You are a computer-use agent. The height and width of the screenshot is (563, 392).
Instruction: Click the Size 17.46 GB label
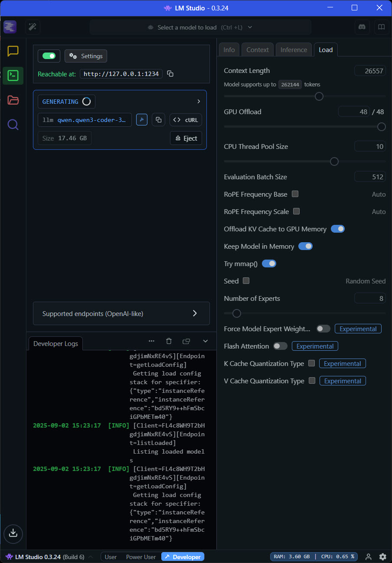(65, 138)
